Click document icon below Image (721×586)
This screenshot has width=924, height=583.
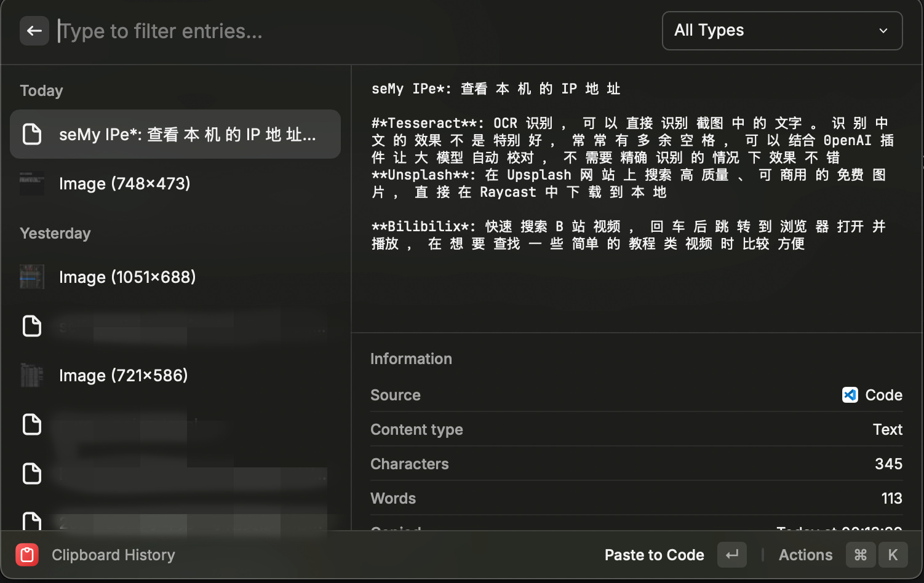point(32,424)
